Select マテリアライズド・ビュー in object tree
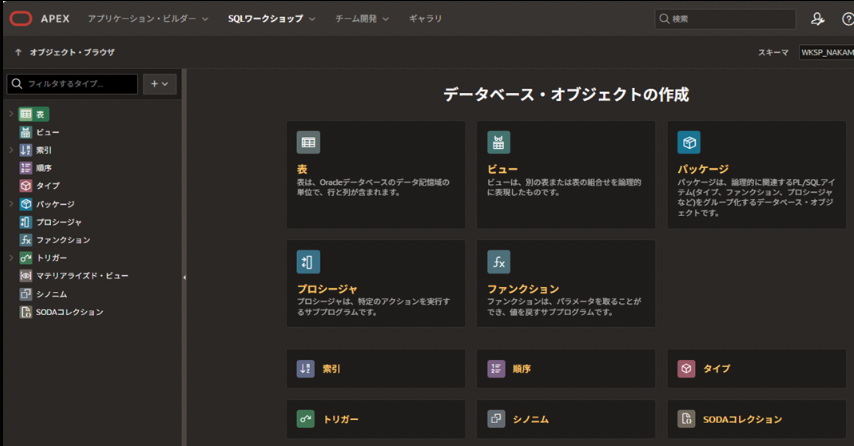Screen dimensions: 854x446 click(82, 276)
